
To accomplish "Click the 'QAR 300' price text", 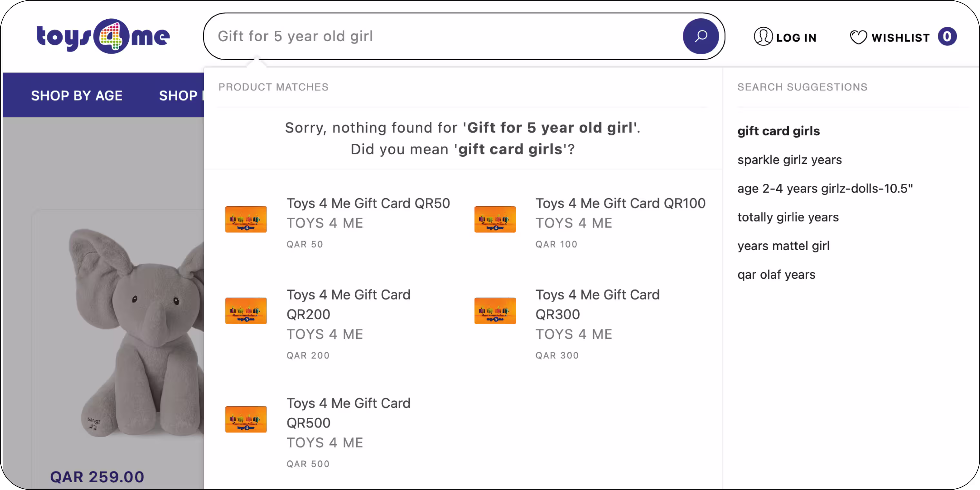I will click(557, 355).
